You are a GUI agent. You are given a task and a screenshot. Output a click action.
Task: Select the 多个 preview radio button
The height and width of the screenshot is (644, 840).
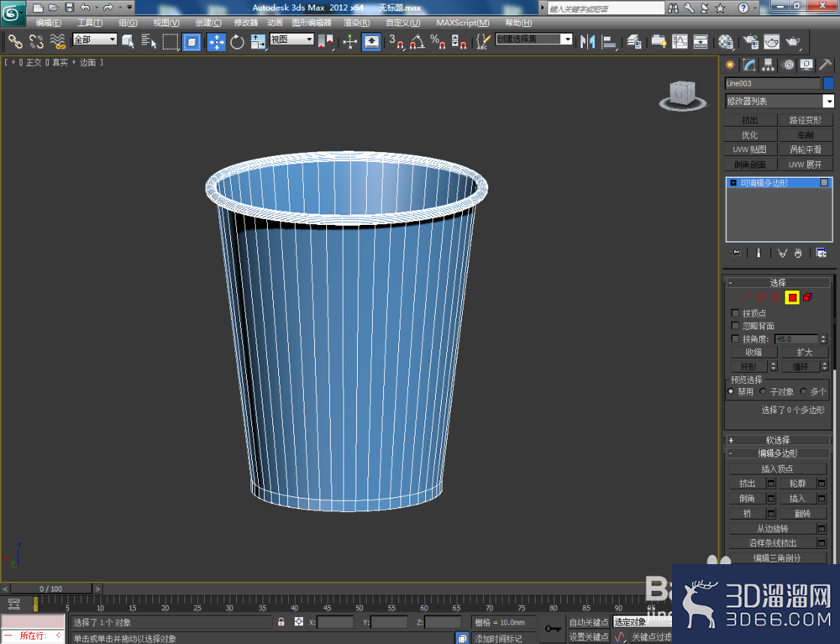803,391
